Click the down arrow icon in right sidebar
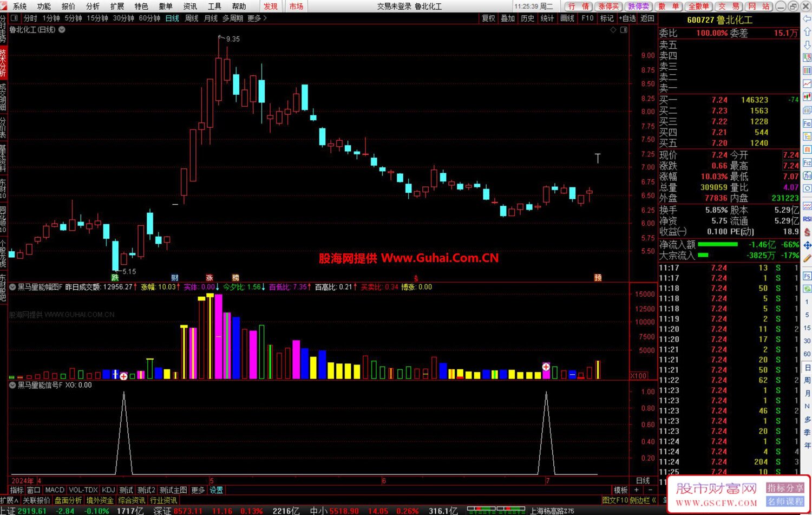 tap(807, 45)
